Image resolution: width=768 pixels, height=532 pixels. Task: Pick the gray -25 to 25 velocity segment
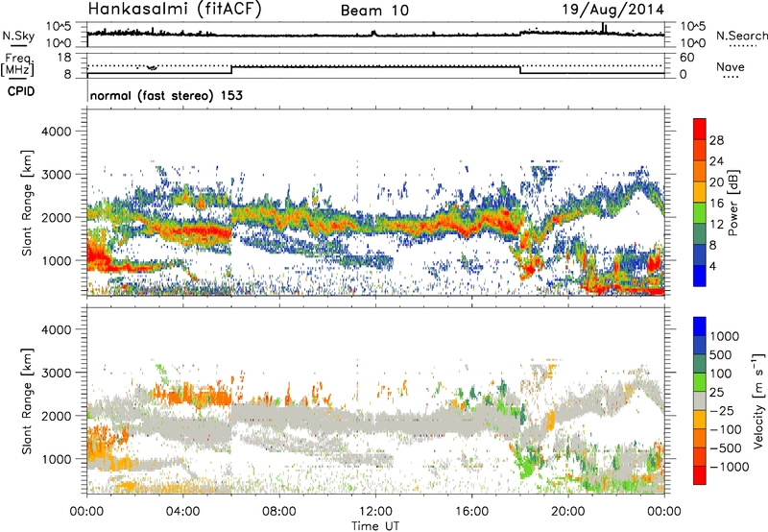(700, 400)
